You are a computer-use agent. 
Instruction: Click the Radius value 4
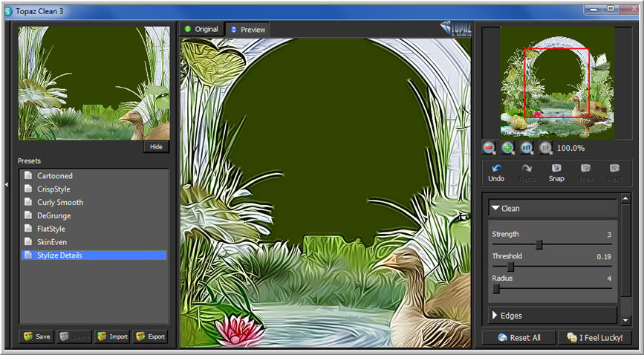click(x=609, y=279)
